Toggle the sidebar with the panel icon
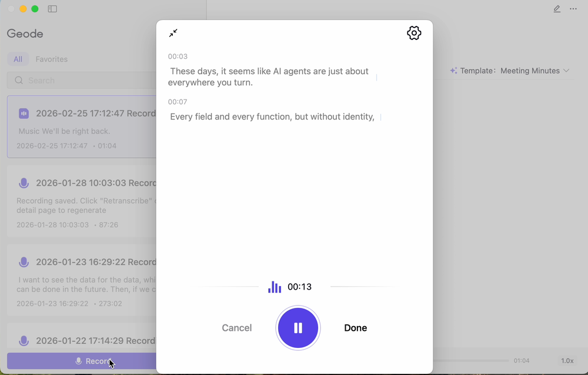588x375 pixels. (52, 9)
